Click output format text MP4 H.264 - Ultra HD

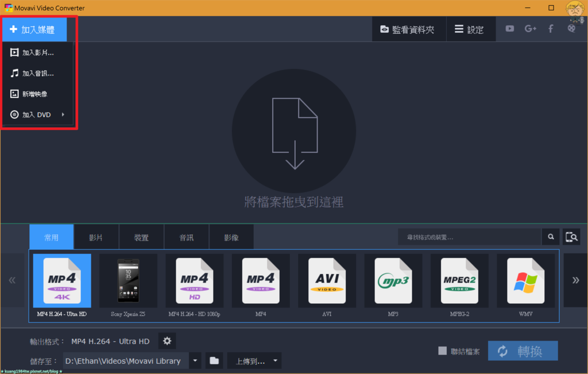(x=110, y=341)
